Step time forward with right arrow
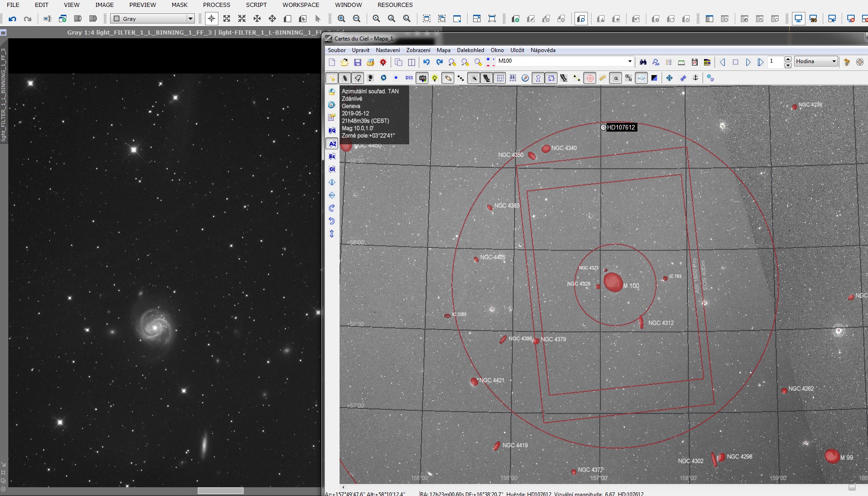This screenshot has width=868, height=496. 748,62
